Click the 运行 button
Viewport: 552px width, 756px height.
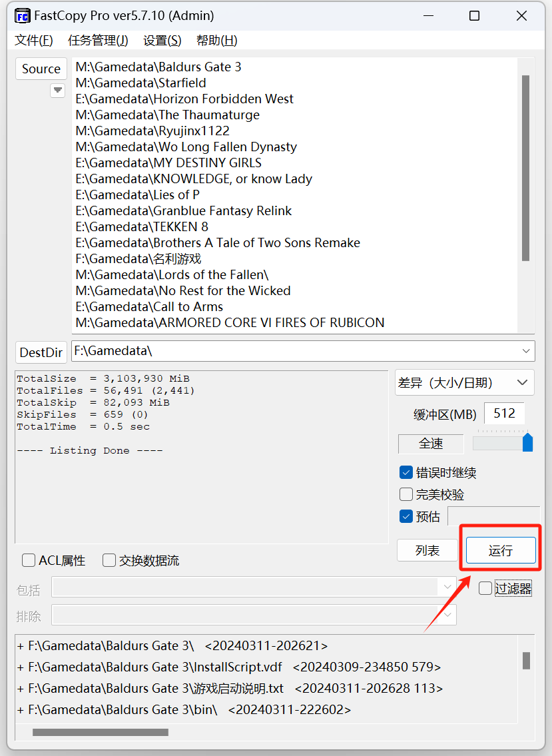[x=501, y=550]
